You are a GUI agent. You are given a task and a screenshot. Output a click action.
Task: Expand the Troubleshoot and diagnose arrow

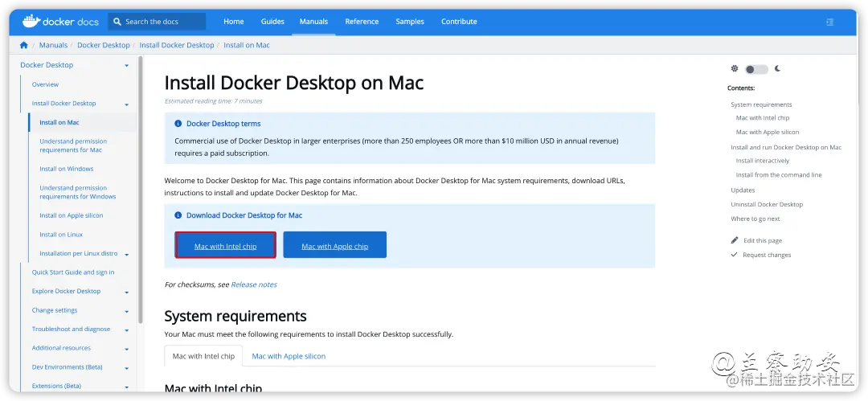coord(127,330)
